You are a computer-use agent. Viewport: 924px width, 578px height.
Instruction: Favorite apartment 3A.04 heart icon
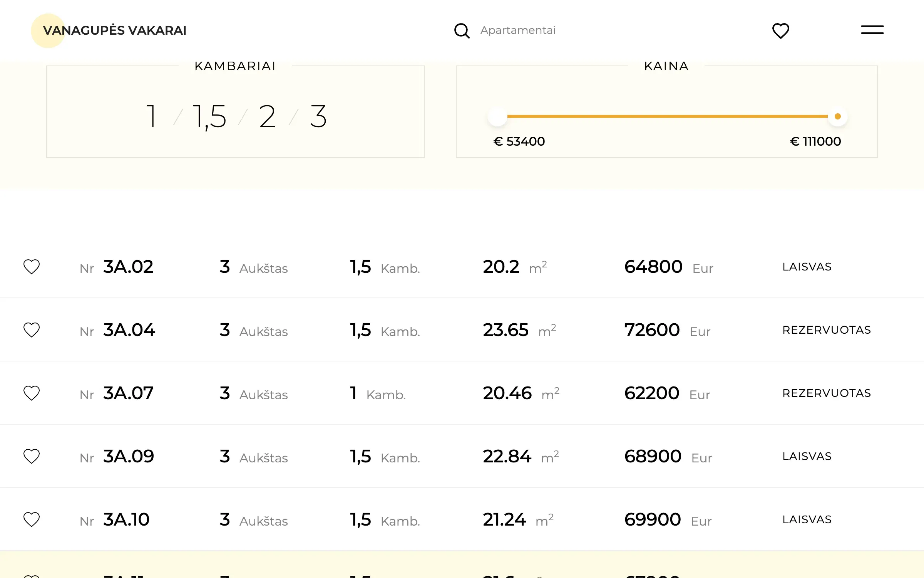(32, 330)
